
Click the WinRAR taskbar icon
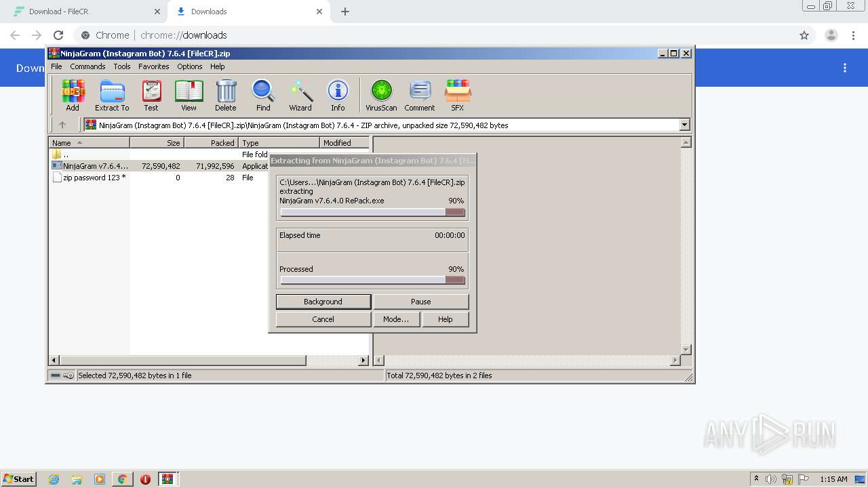(x=167, y=479)
